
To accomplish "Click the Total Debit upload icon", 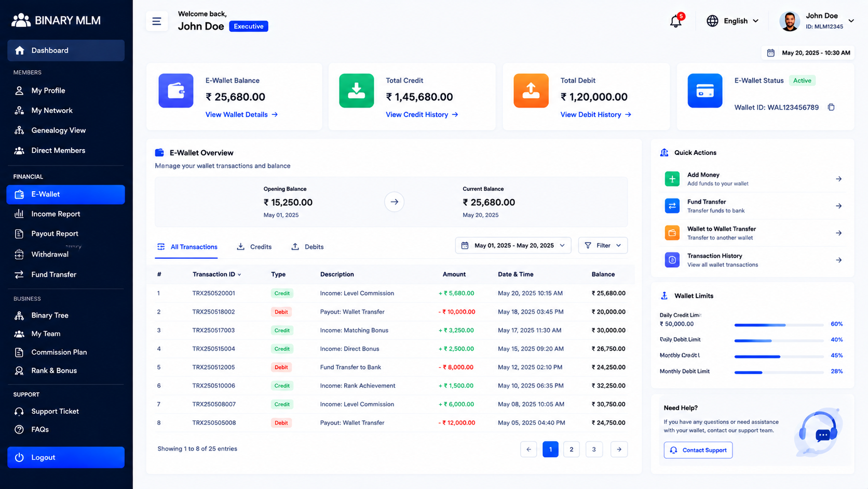I will pos(531,90).
